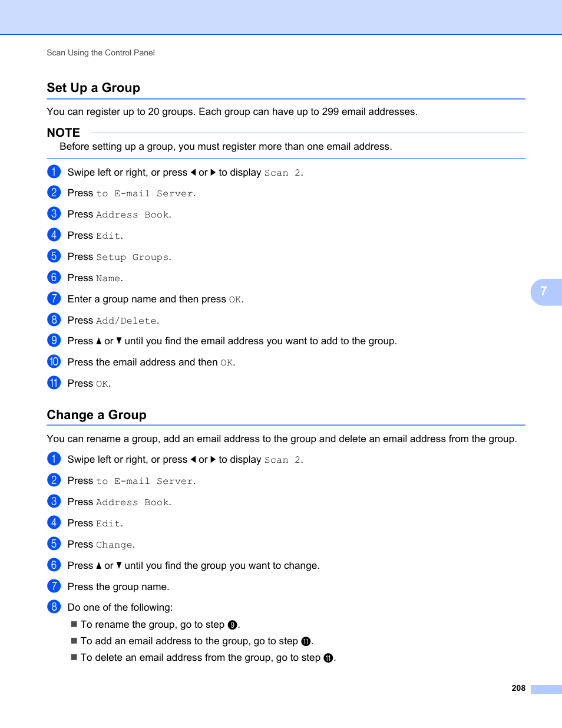
Task: Click step 10 circle beside email address instruction
Action: coord(54,361)
